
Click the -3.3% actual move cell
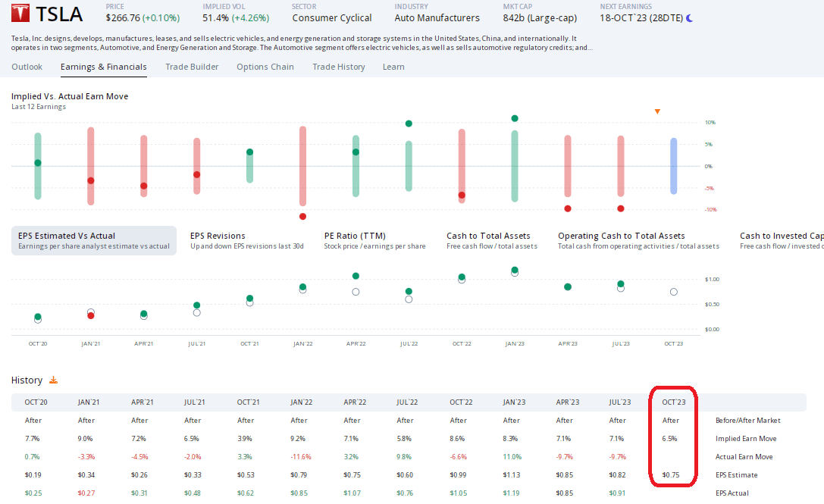86,457
